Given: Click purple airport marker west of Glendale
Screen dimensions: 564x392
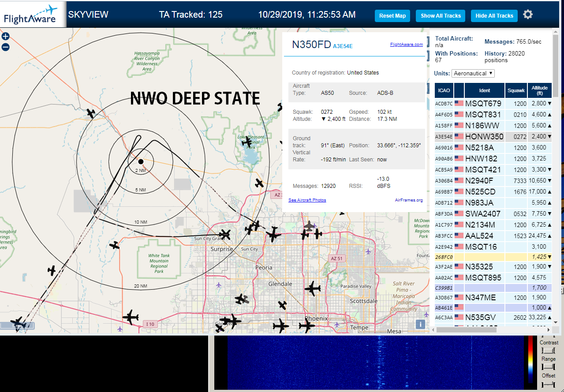Looking at the screenshot, I should 219,284.
